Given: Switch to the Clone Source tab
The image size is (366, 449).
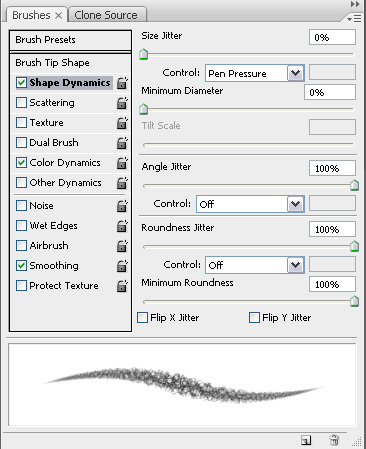Looking at the screenshot, I should 106,15.
